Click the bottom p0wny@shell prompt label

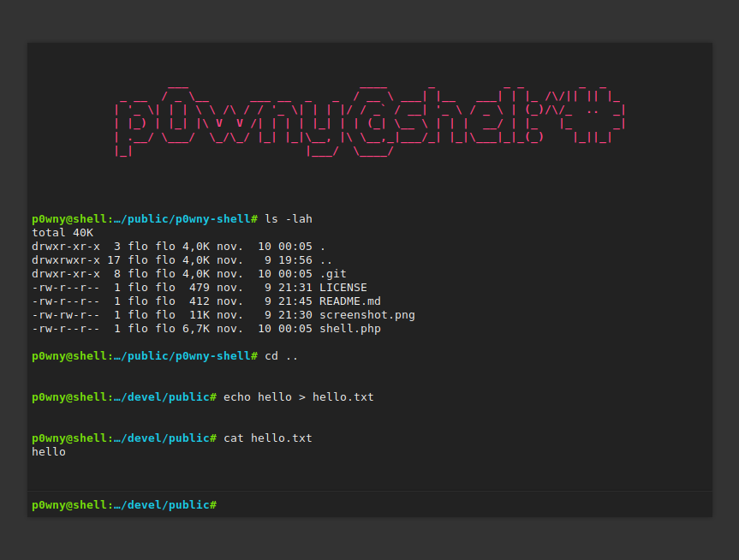(124, 505)
